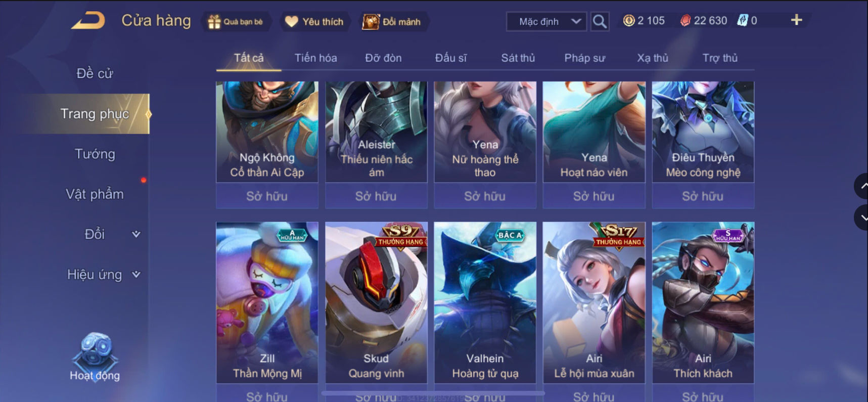868x402 pixels.
Task: Select Tướng in the sidebar
Action: tap(95, 154)
